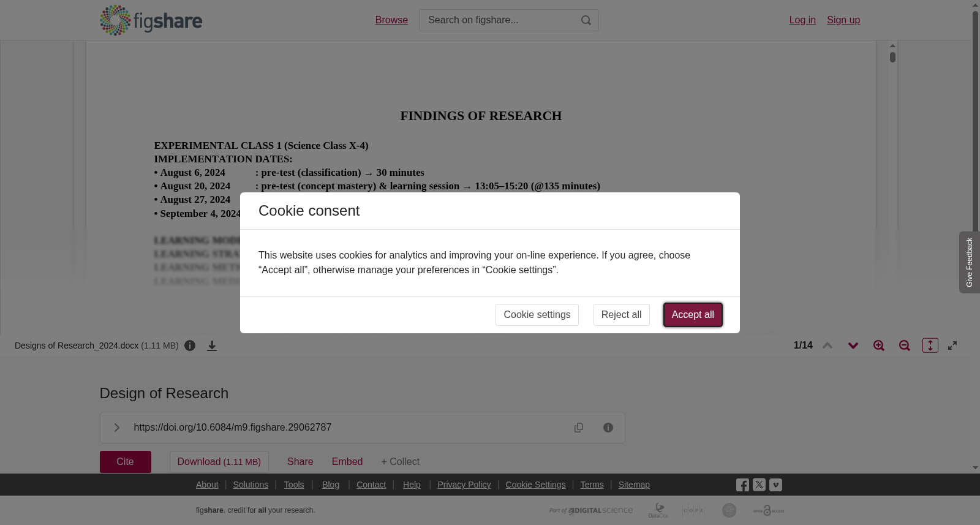Click the Browse link
The height and width of the screenshot is (525, 980).
point(391,20)
